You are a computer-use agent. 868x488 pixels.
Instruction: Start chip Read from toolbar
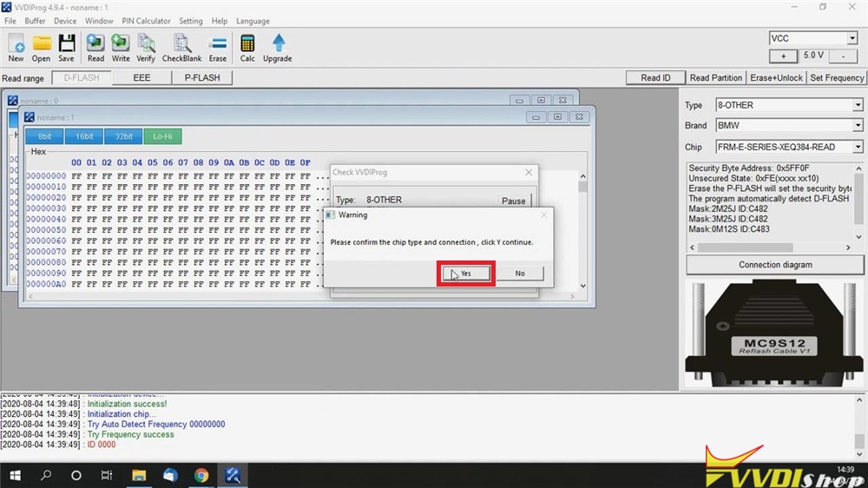coord(95,48)
